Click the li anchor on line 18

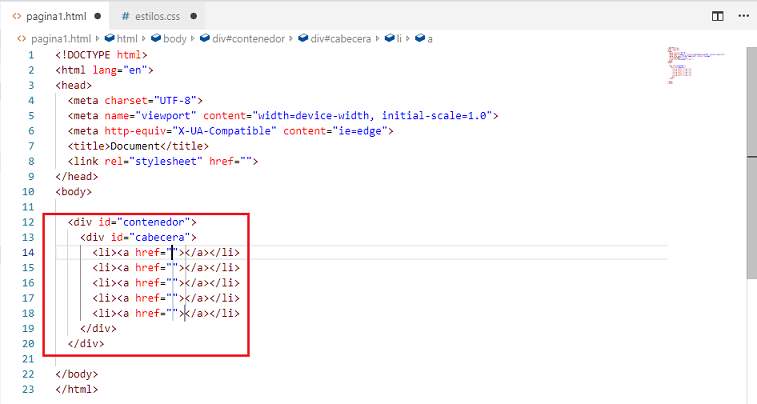[x=166, y=313]
